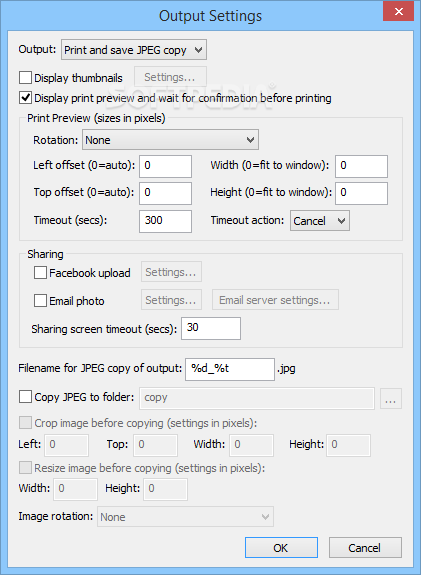Click the Width fit to window field
This screenshot has width=421, height=575.
click(361, 166)
